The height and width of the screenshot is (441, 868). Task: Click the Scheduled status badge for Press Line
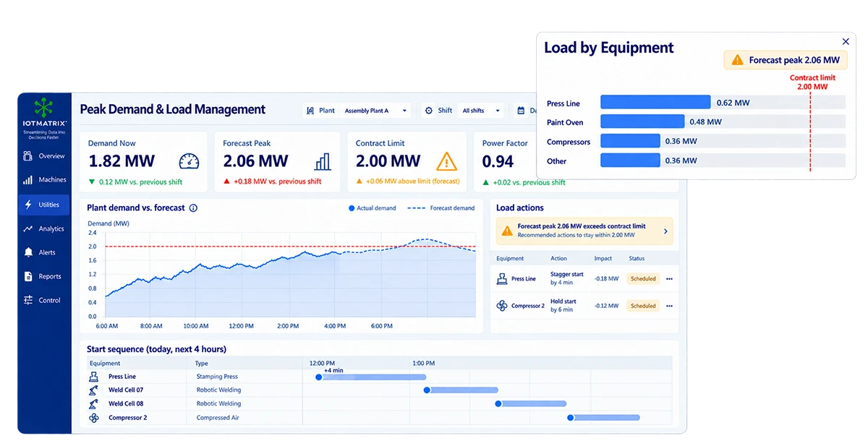(x=642, y=279)
